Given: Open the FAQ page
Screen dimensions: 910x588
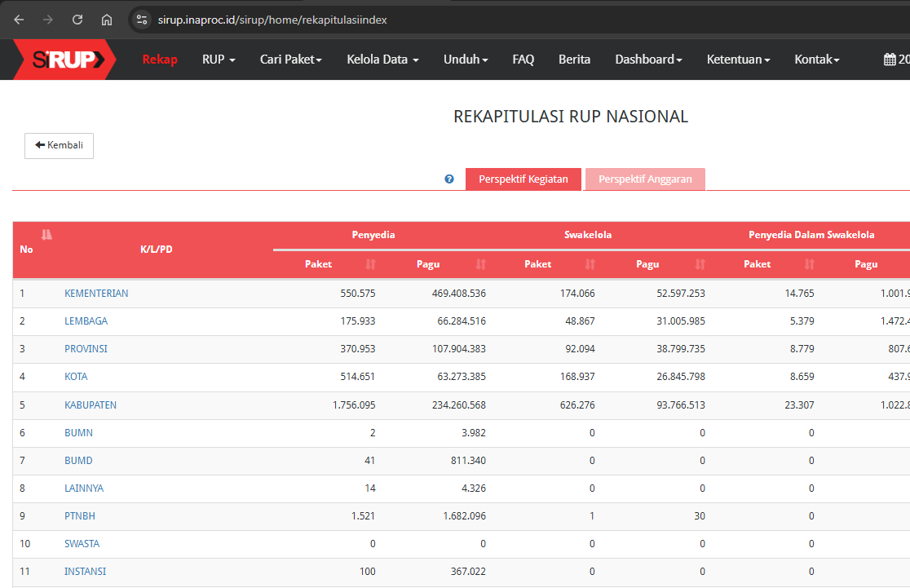Looking at the screenshot, I should click(523, 60).
